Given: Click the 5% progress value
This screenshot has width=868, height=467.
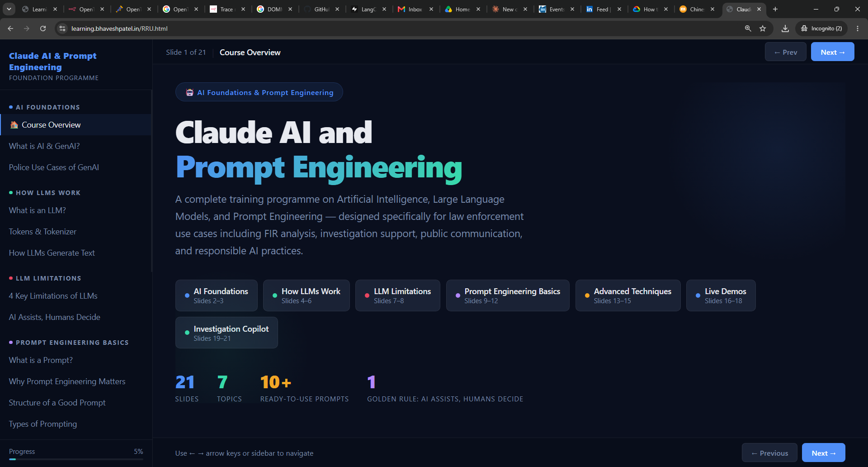Looking at the screenshot, I should point(138,452).
